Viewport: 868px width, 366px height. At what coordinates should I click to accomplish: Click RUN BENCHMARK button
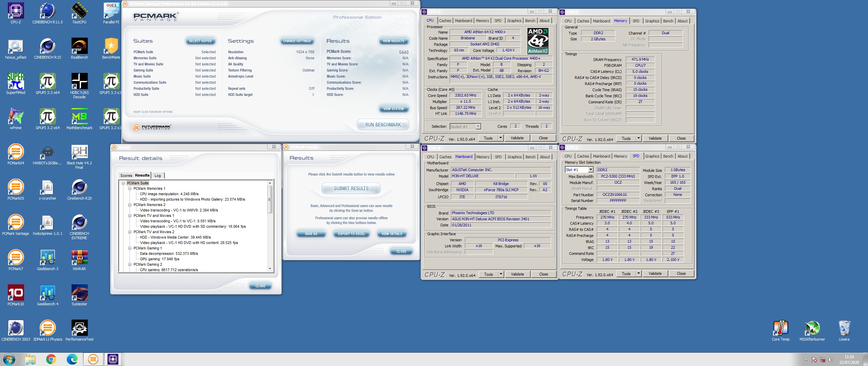tap(383, 125)
